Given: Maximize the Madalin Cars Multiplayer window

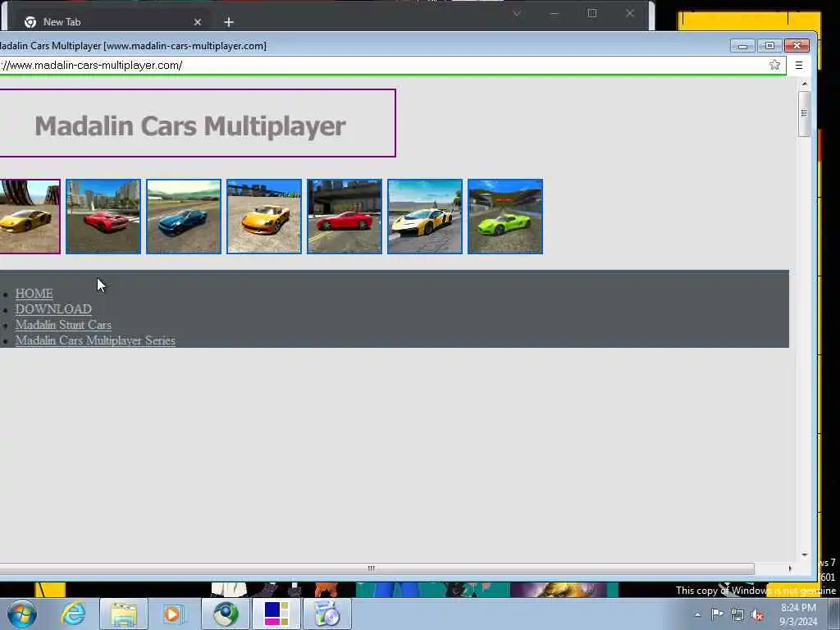Looking at the screenshot, I should click(x=769, y=46).
